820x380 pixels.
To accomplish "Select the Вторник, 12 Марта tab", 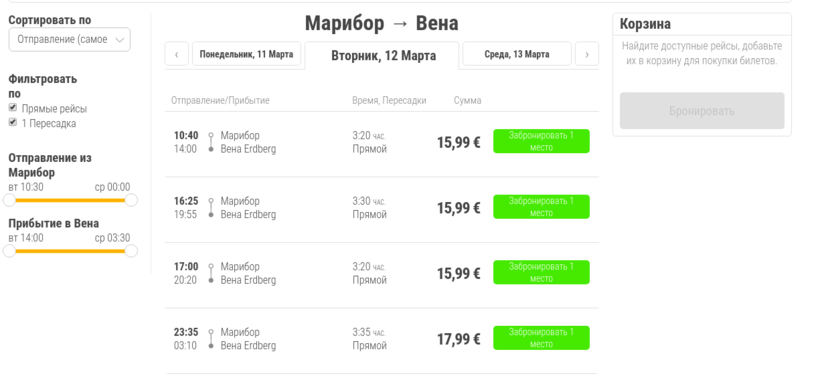I will (382, 55).
